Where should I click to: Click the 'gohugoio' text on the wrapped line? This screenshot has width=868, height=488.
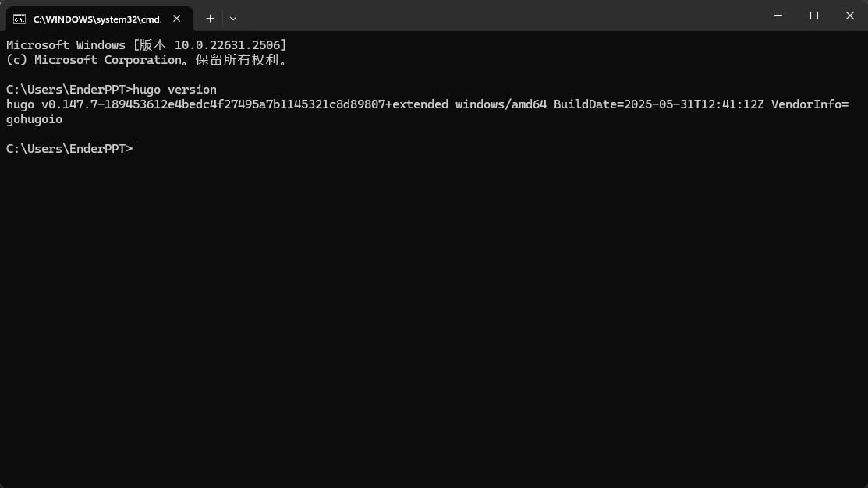[34, 119]
